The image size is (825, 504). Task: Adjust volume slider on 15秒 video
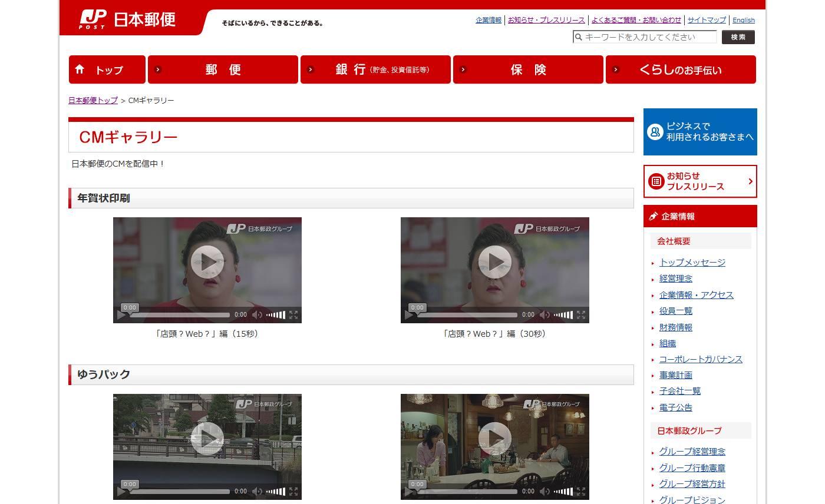[276, 315]
